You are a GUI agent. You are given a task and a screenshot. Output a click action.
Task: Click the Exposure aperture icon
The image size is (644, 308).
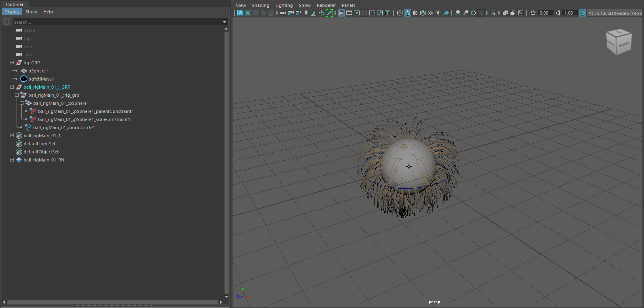click(533, 13)
